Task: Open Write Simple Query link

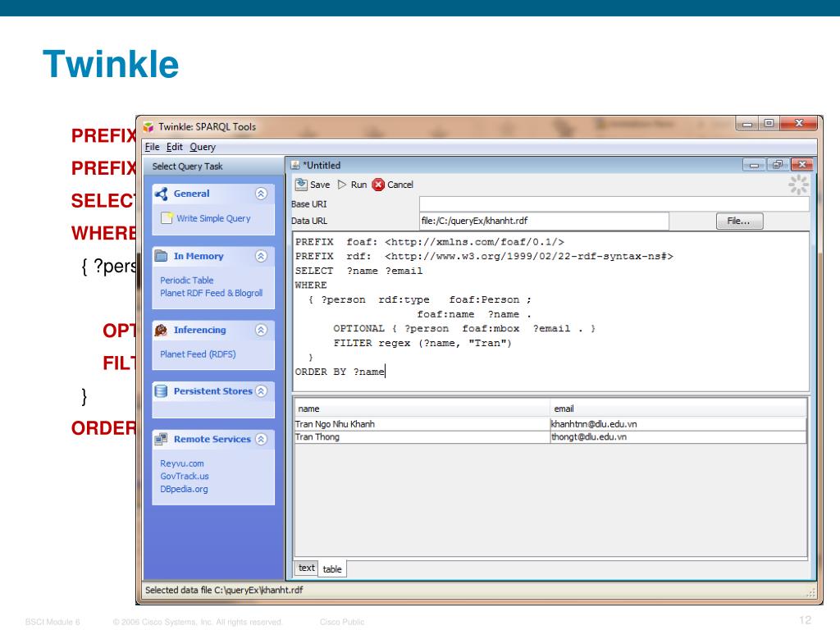Action: pyautogui.click(x=213, y=218)
